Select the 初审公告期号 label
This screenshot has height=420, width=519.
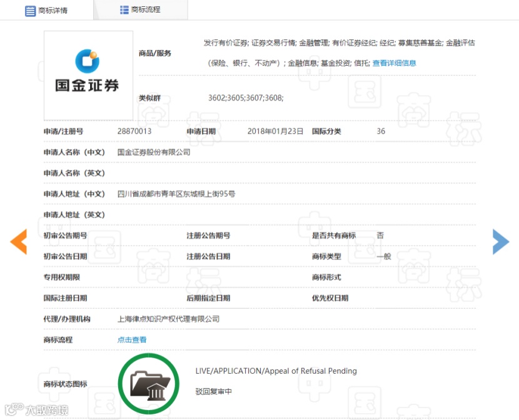pyautogui.click(x=65, y=236)
